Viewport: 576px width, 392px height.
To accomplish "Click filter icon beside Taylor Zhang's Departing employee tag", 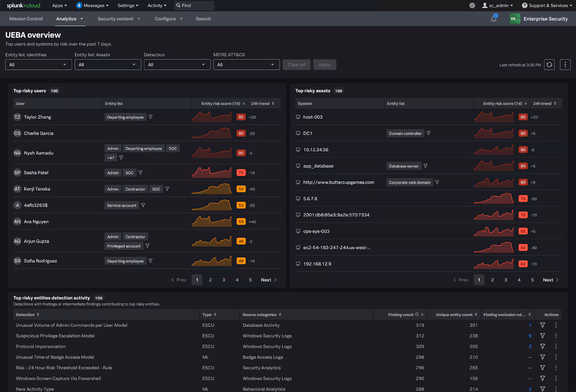I will pyautogui.click(x=150, y=117).
